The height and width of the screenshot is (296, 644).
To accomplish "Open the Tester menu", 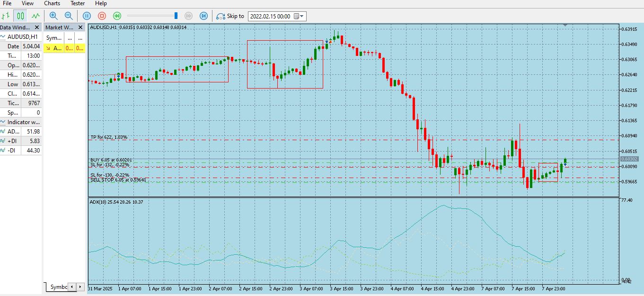I will (78, 3).
